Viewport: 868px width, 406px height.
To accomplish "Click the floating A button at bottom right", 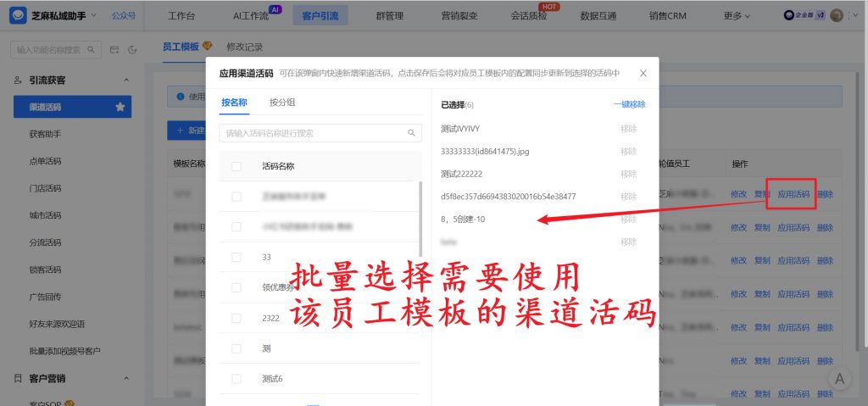I will [840, 379].
